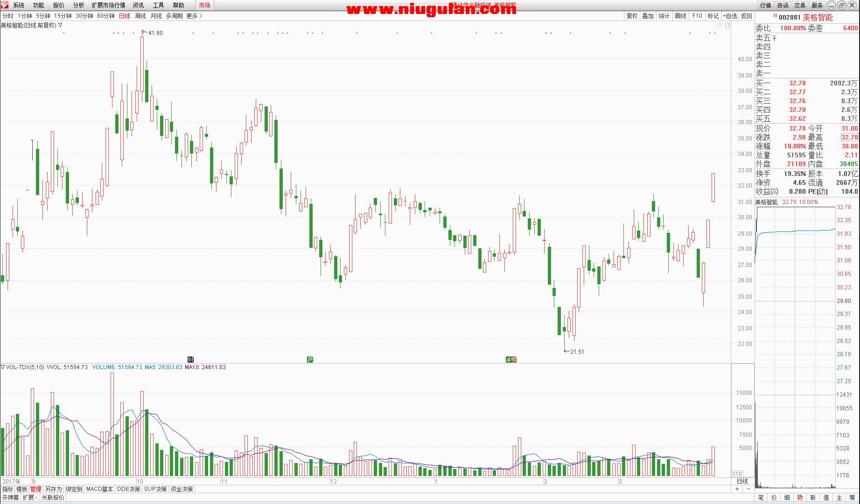Click the 41.80 high price marker
This screenshot has height=504, width=860.
point(155,33)
